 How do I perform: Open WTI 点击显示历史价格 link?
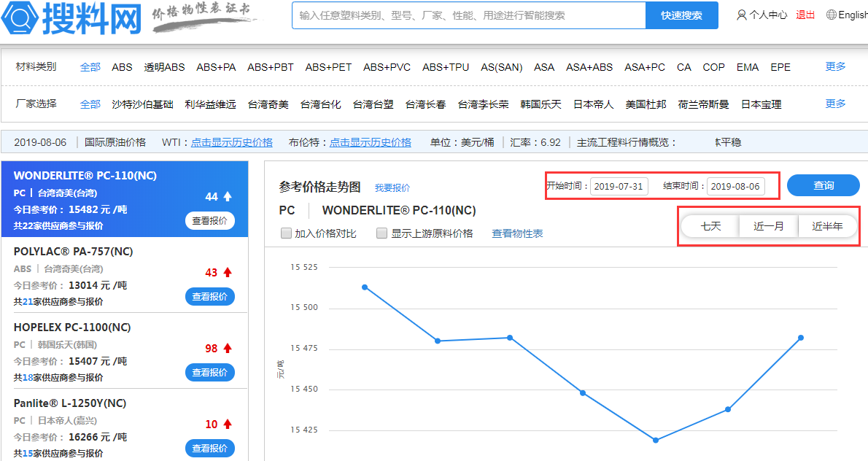coord(232,142)
